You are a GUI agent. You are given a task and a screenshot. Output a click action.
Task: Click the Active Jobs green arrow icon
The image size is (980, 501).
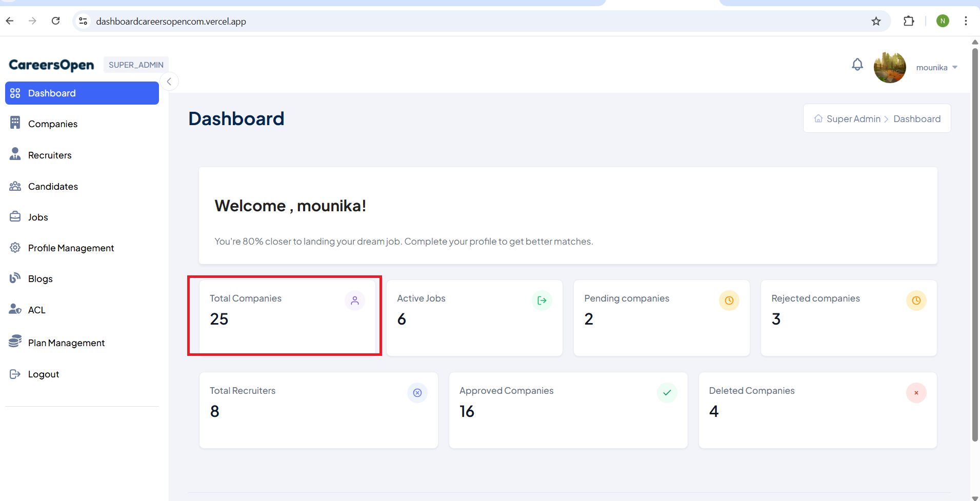542,300
